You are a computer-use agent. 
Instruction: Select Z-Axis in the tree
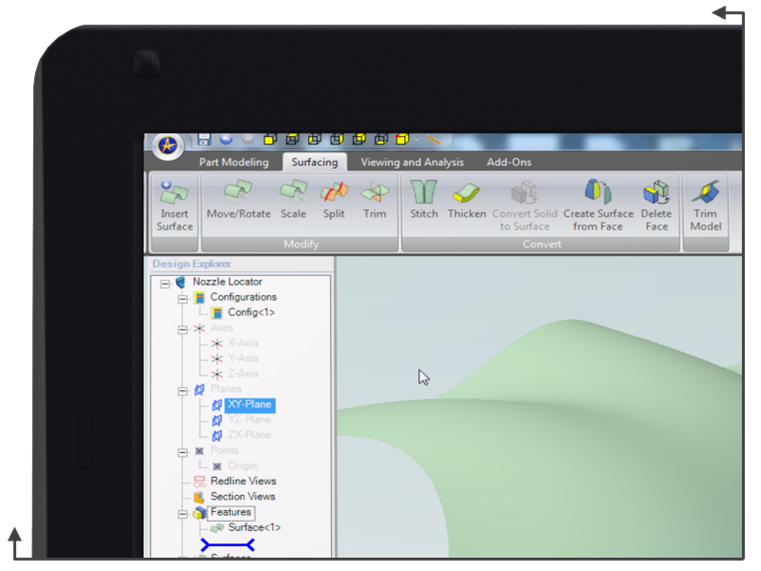pyautogui.click(x=243, y=374)
